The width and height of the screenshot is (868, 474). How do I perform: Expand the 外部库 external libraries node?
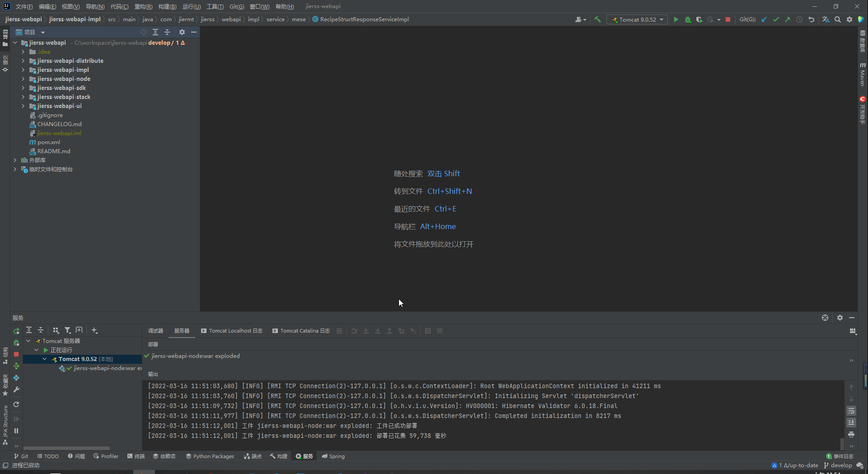15,160
